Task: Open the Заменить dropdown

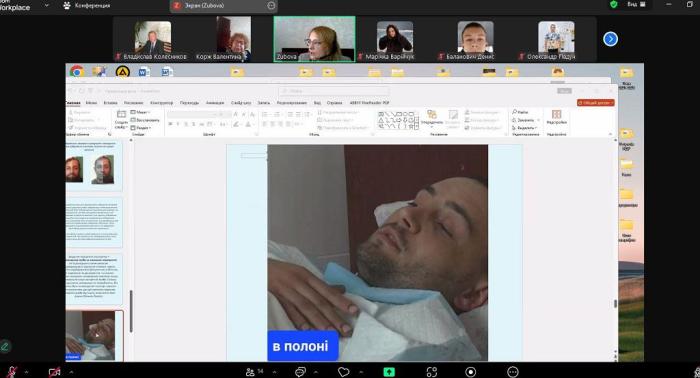Action: point(525,120)
